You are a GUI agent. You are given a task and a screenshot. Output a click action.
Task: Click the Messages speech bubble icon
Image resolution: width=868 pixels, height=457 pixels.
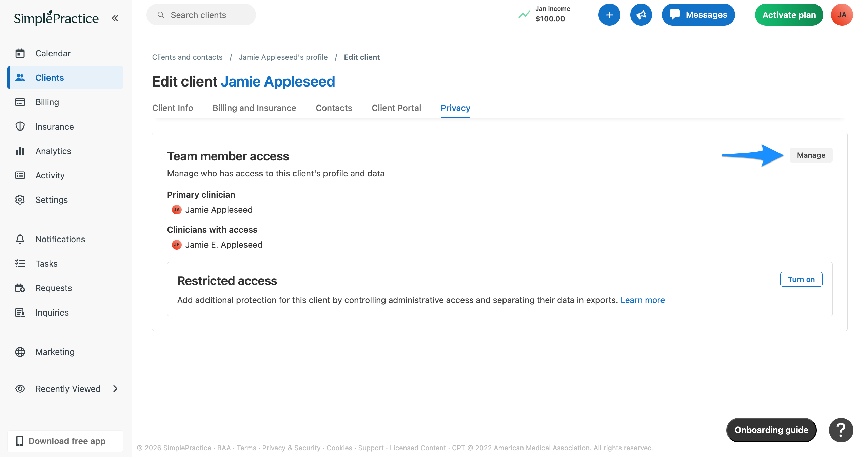(x=675, y=15)
